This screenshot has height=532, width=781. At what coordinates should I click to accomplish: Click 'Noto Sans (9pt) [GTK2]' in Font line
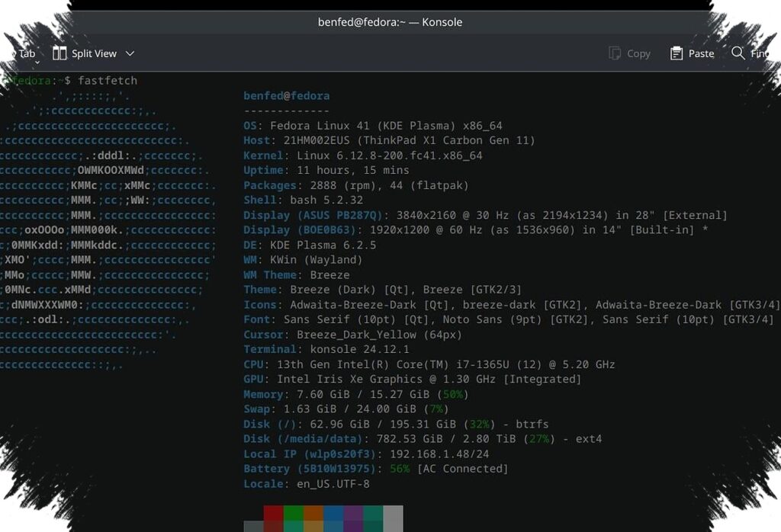coord(516,319)
